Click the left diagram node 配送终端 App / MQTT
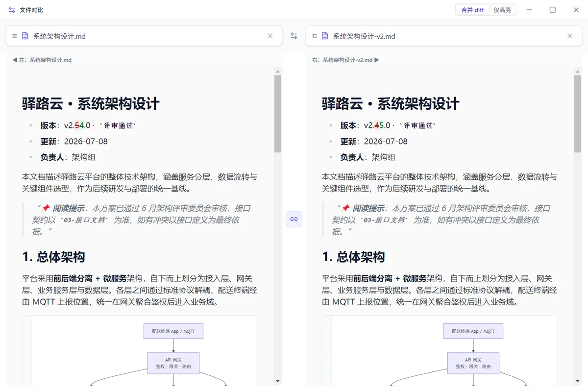Image resolution: width=588 pixels, height=392 pixels. [x=173, y=331]
